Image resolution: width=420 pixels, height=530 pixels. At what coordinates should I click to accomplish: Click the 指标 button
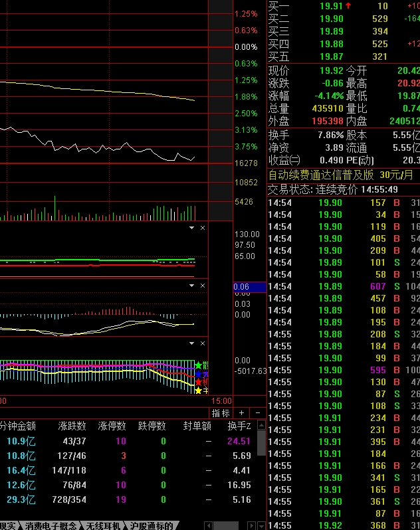pos(221,413)
